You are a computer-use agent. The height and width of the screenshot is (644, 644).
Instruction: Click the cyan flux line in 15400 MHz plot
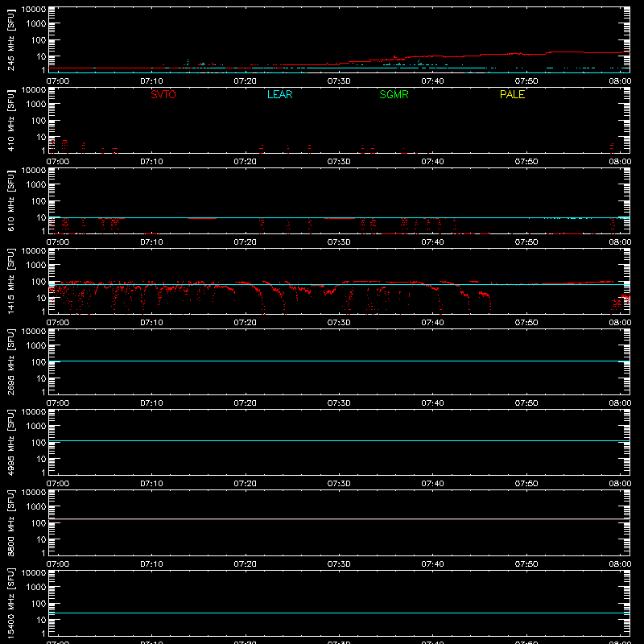pos(339,613)
